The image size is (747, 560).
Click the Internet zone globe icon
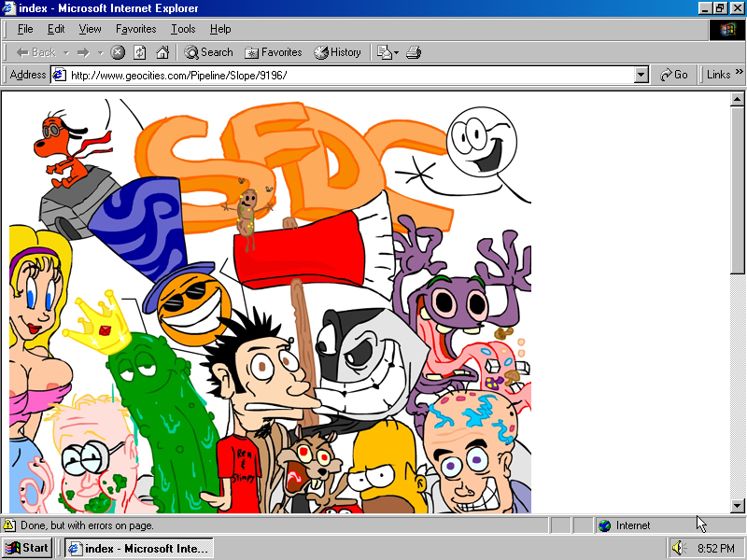[604, 525]
